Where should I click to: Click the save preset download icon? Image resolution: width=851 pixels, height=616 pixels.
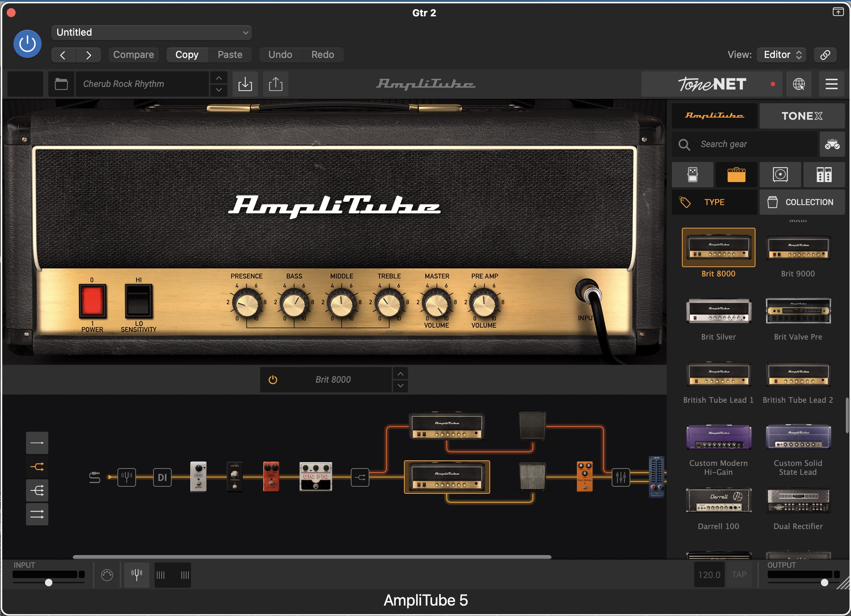tap(245, 84)
